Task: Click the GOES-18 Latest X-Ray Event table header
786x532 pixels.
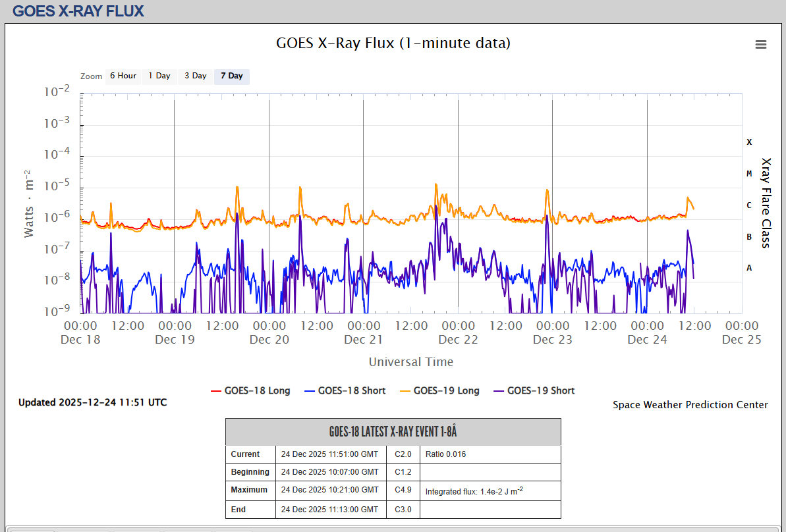Action: [x=393, y=432]
